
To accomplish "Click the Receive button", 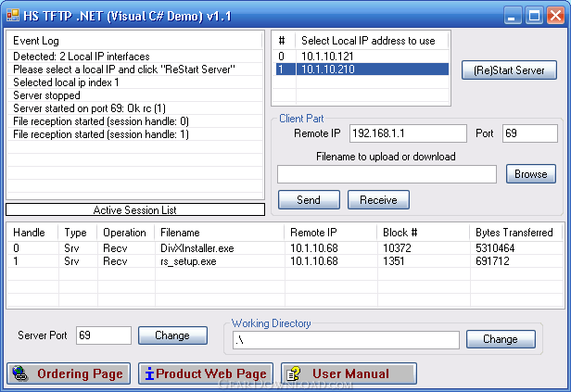I will click(x=378, y=200).
